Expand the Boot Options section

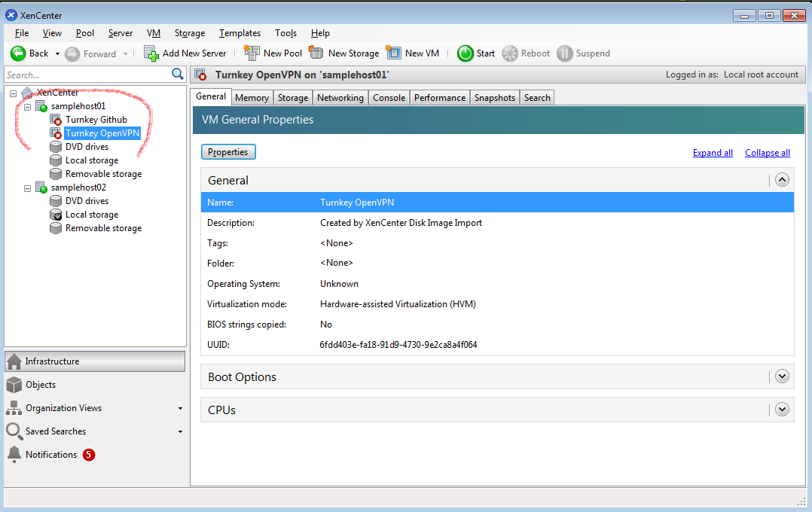[x=782, y=376]
